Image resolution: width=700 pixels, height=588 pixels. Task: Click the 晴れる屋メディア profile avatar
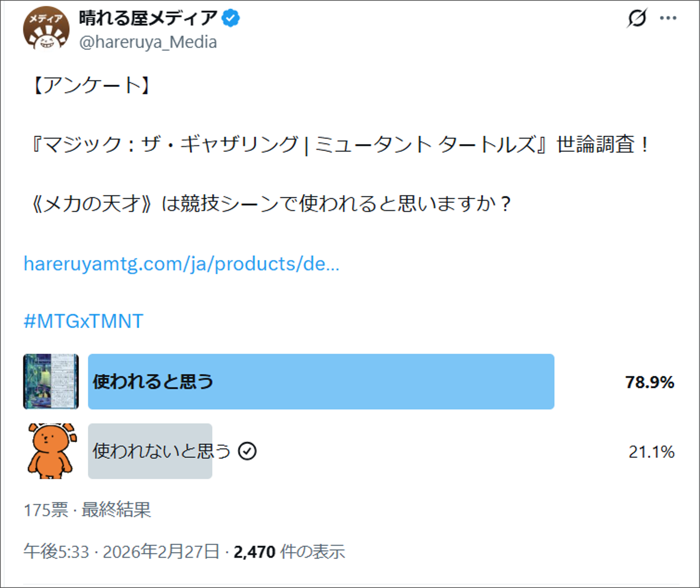pos(46,29)
